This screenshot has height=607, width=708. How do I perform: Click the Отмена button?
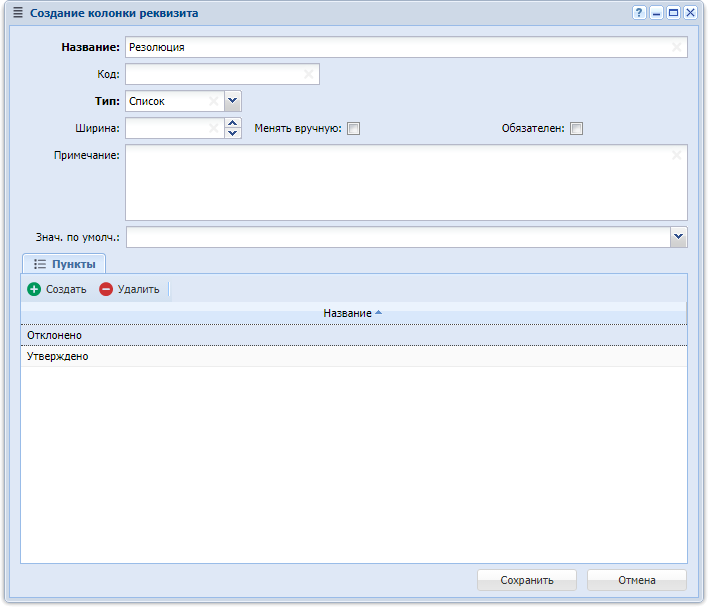[637, 580]
